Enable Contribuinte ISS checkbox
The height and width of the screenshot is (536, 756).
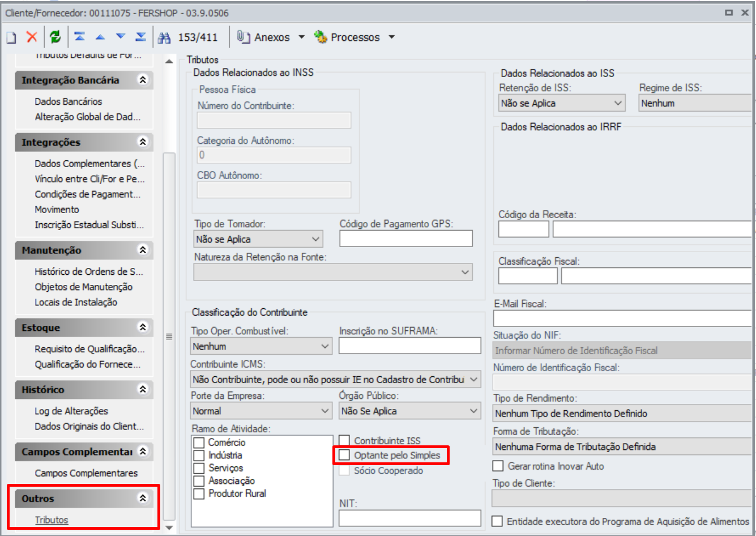click(x=344, y=440)
